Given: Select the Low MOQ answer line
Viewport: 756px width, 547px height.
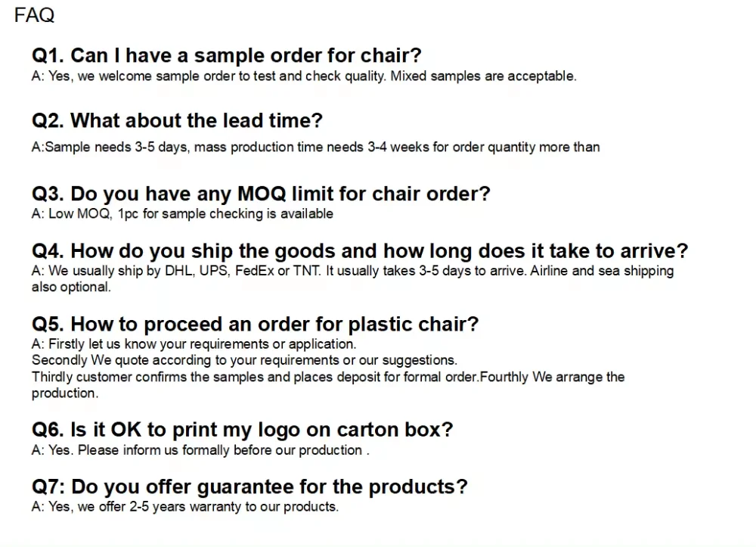Looking at the screenshot, I should point(182,213).
